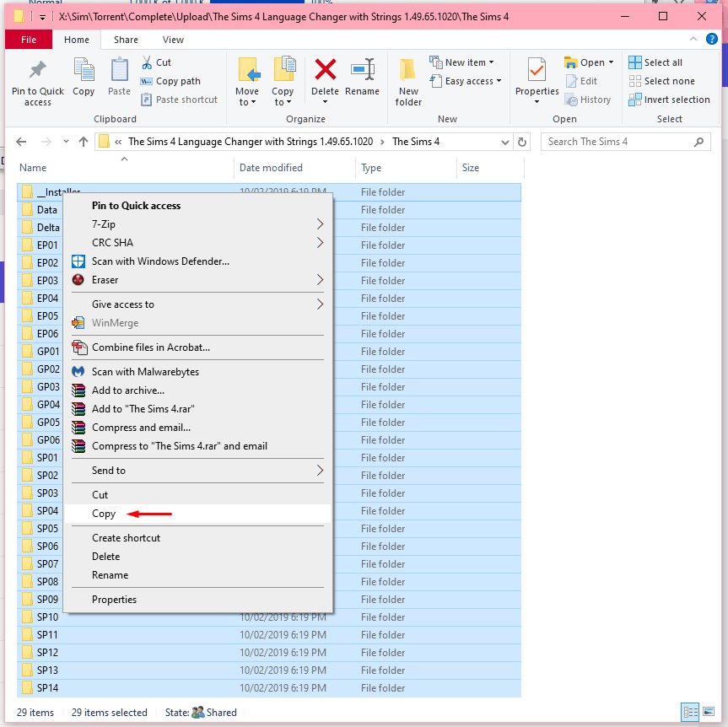The height and width of the screenshot is (727, 728).
Task: Open the File tab
Action: [x=29, y=40]
